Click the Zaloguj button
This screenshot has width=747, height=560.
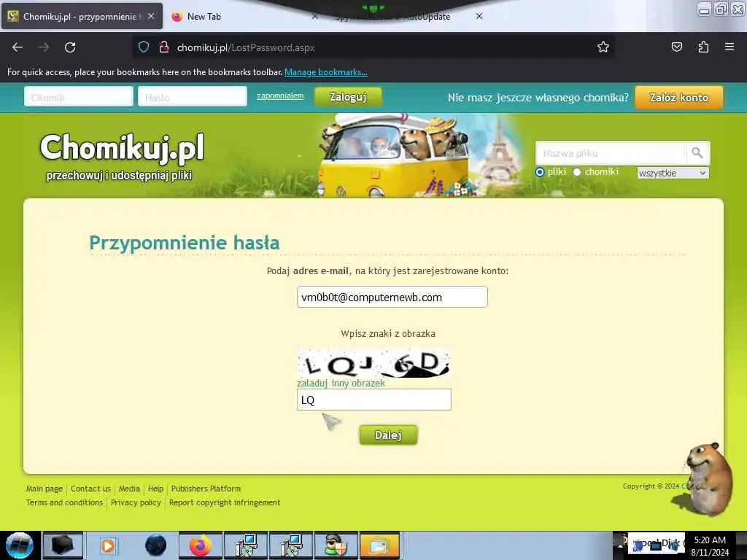[x=348, y=97]
